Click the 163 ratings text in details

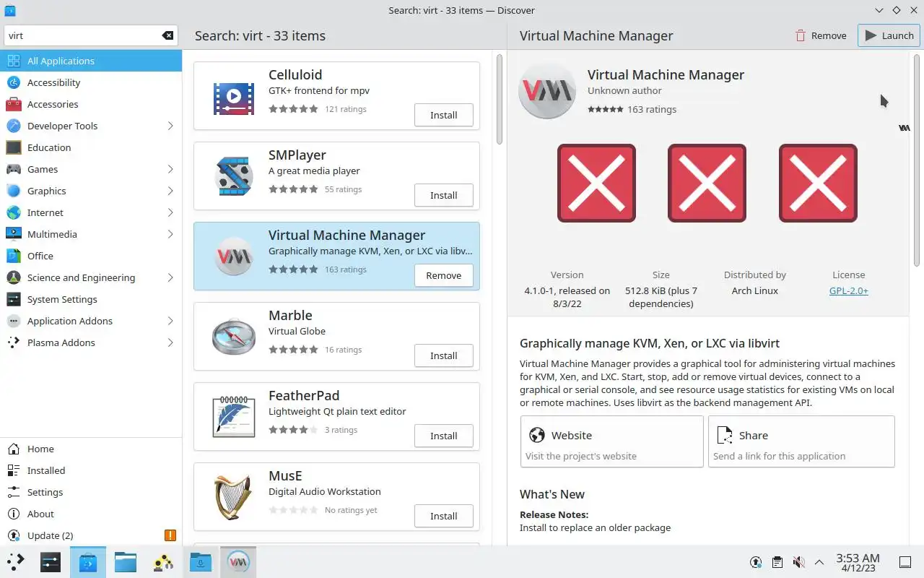652,109
